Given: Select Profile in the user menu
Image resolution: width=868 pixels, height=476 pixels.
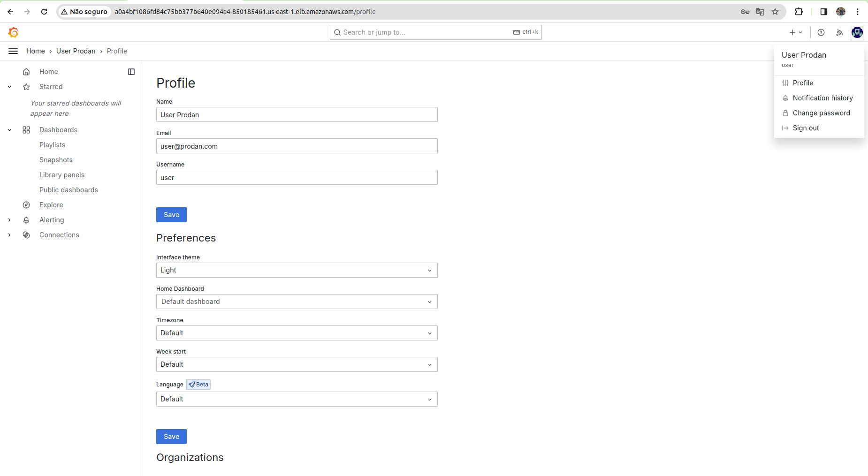Looking at the screenshot, I should (819, 83).
